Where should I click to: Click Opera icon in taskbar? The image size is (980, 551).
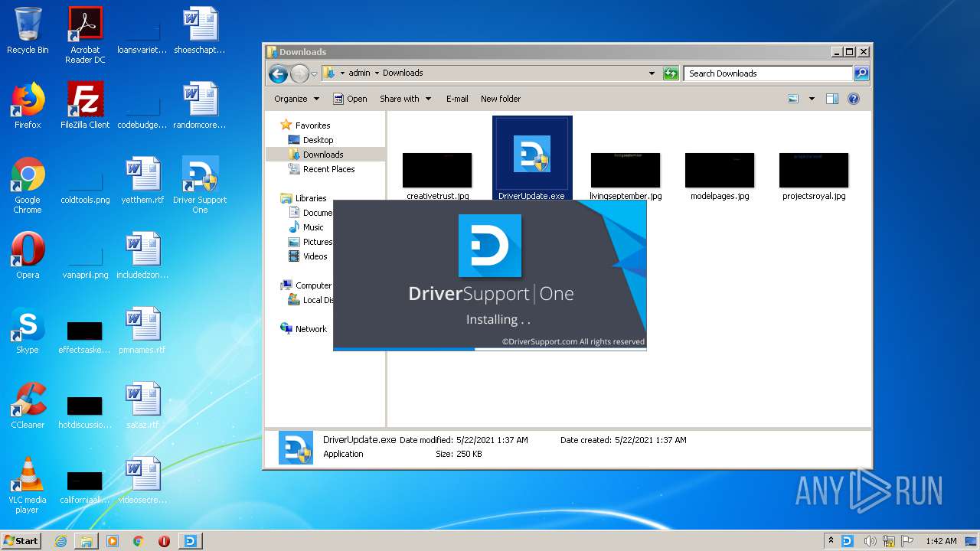point(164,541)
